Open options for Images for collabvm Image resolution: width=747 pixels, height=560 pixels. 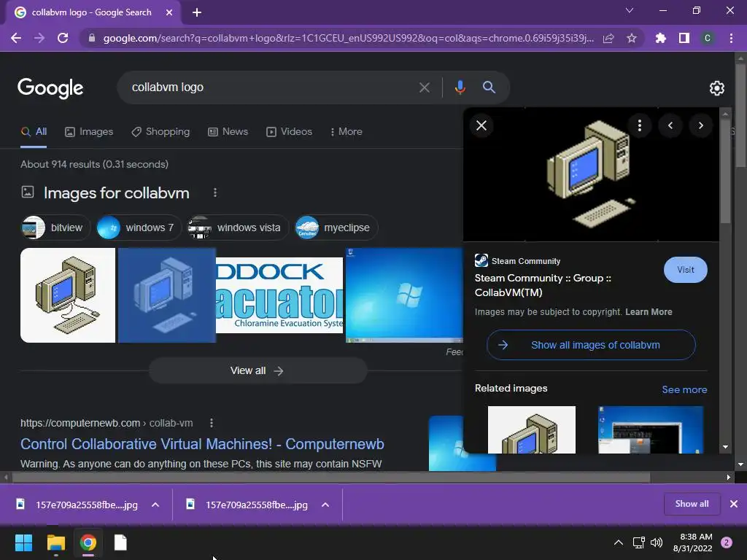click(215, 192)
